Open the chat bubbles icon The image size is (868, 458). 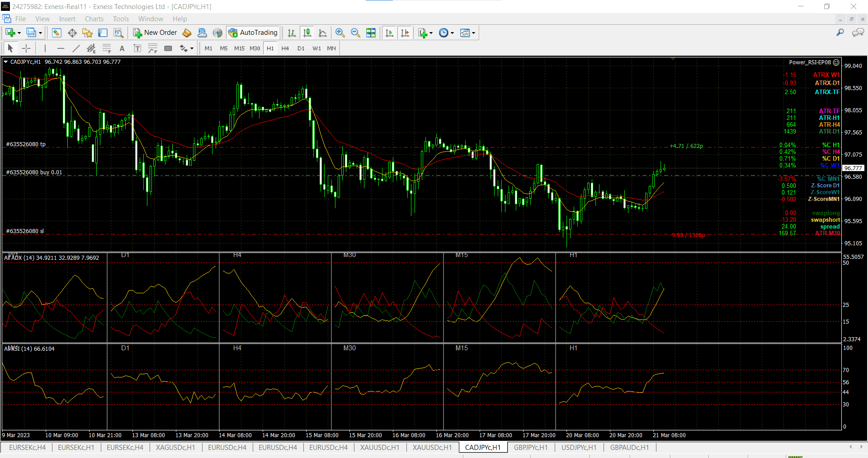coord(858,33)
